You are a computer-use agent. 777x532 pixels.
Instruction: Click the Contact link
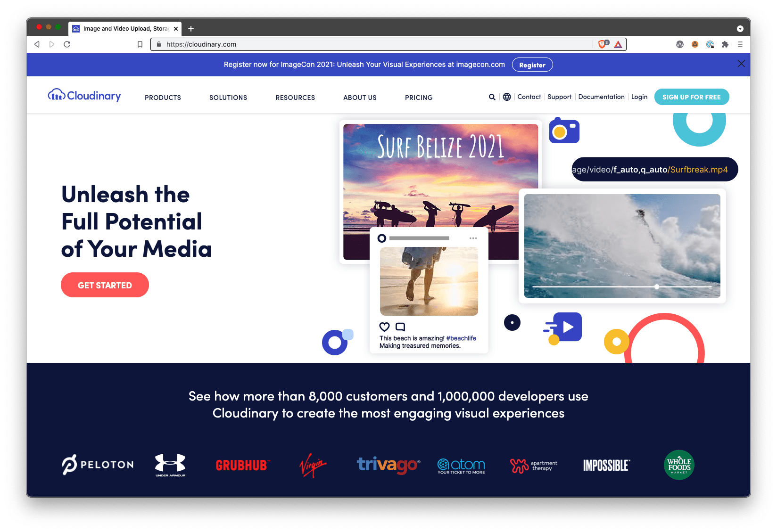click(x=529, y=97)
